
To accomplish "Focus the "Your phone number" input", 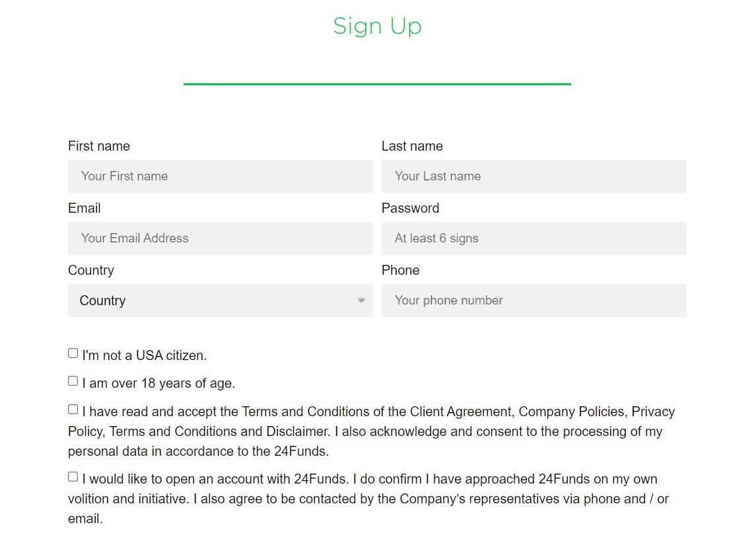I will tap(533, 301).
